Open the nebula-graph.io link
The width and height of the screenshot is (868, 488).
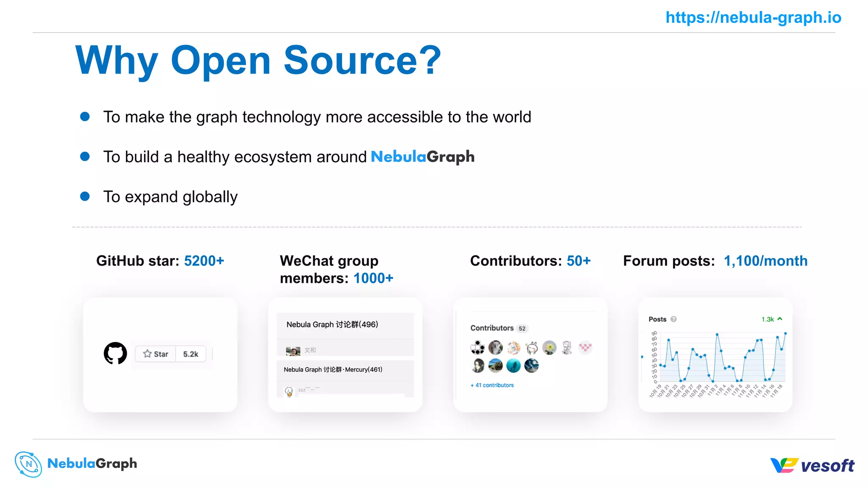pos(753,17)
